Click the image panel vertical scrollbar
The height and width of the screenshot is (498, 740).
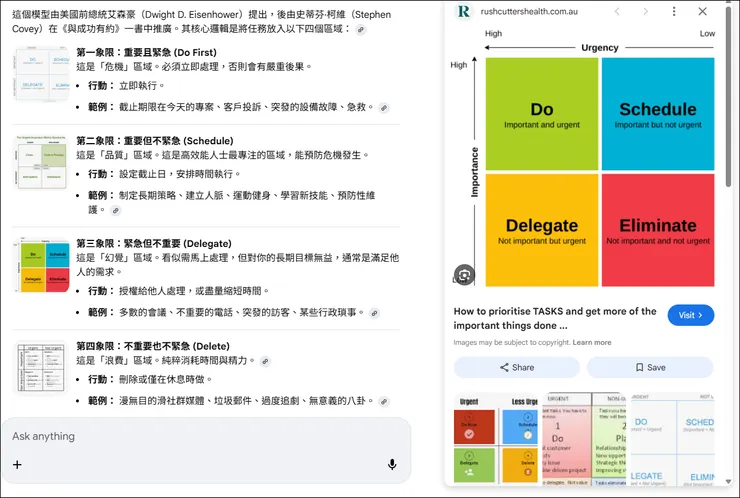tap(729, 97)
